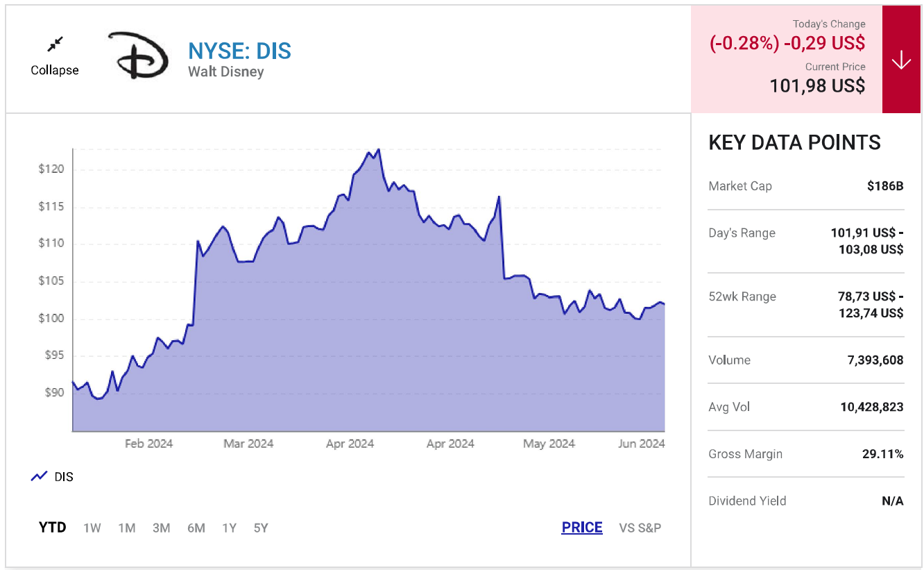Screen dimensions: 924x570
Task: Toggle chart to VS S&P comparison
Action: [640, 528]
